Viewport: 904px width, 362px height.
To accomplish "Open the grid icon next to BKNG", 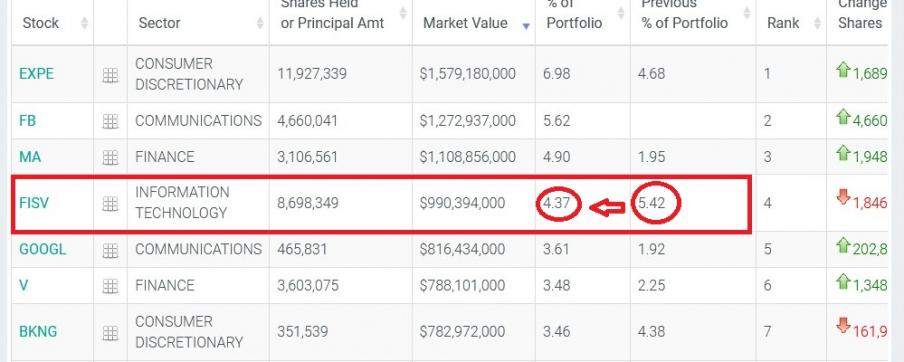I will 110,333.
